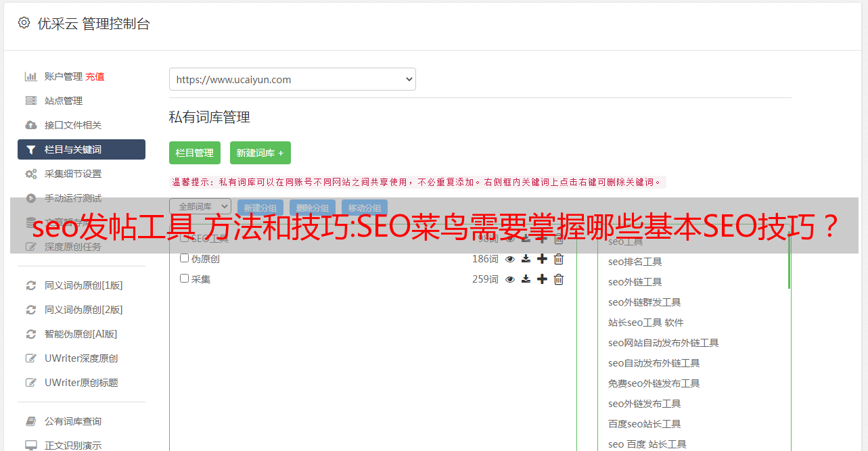Select keyword 百度seo站长工具
Viewport: 868px width, 451px height.
coord(645,424)
